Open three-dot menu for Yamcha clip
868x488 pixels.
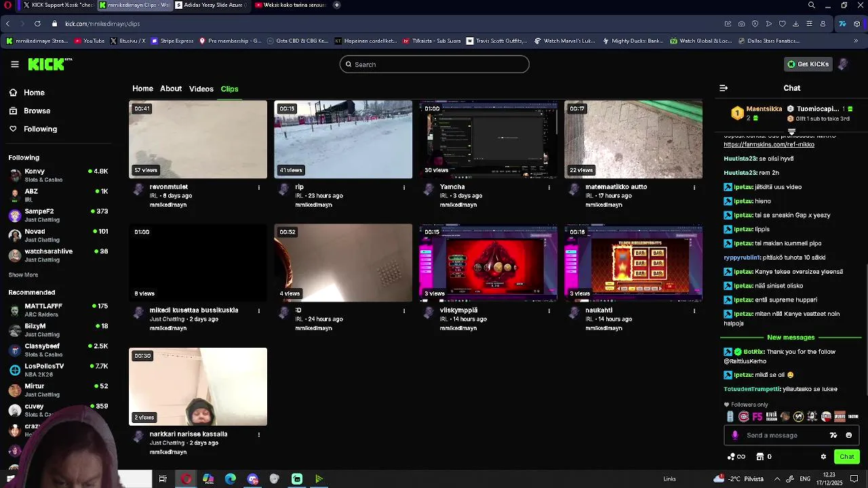(549, 188)
